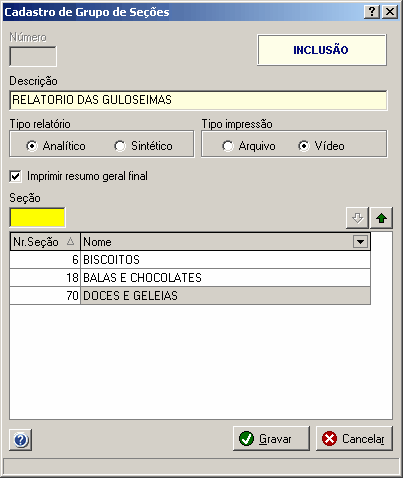403x478 pixels.
Task: Select the BISCOITOS row
Action: pos(190,260)
